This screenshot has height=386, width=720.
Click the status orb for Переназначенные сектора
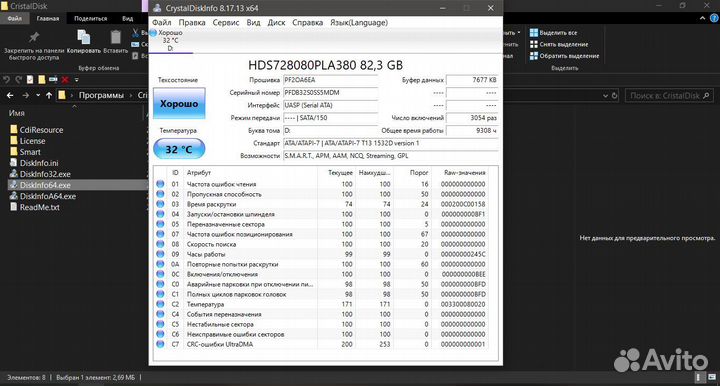[160, 224]
